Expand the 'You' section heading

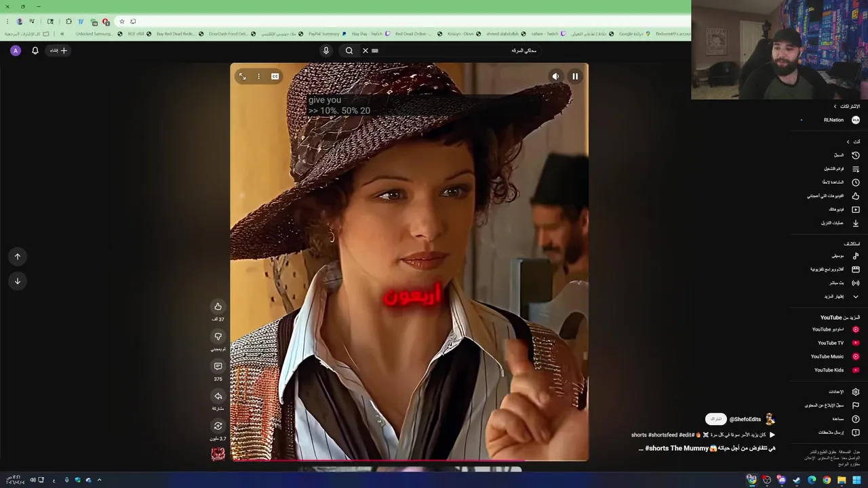(853, 142)
